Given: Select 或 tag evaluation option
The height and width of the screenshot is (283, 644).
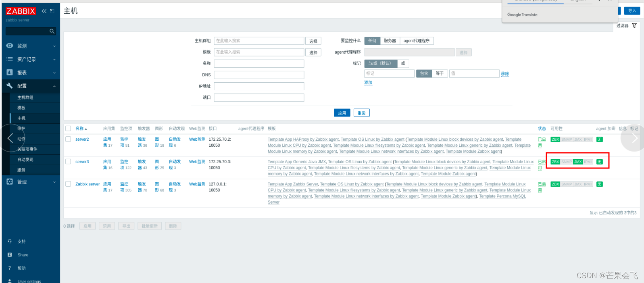Looking at the screenshot, I should (x=403, y=63).
